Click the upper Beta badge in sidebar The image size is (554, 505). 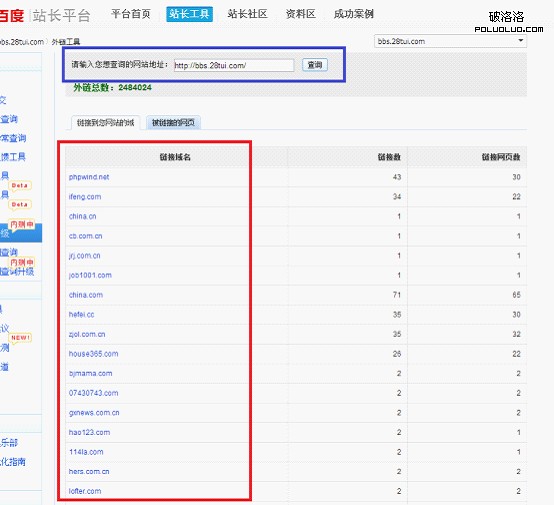tap(20, 185)
